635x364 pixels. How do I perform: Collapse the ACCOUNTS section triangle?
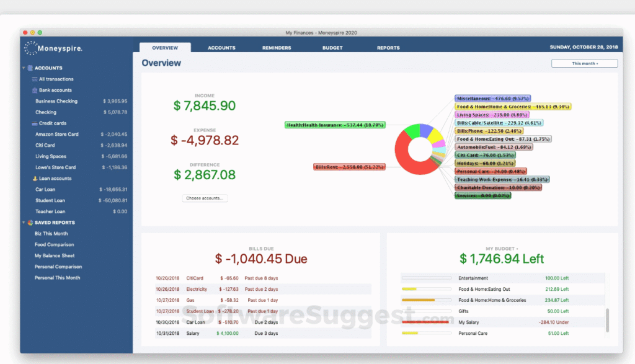(24, 68)
